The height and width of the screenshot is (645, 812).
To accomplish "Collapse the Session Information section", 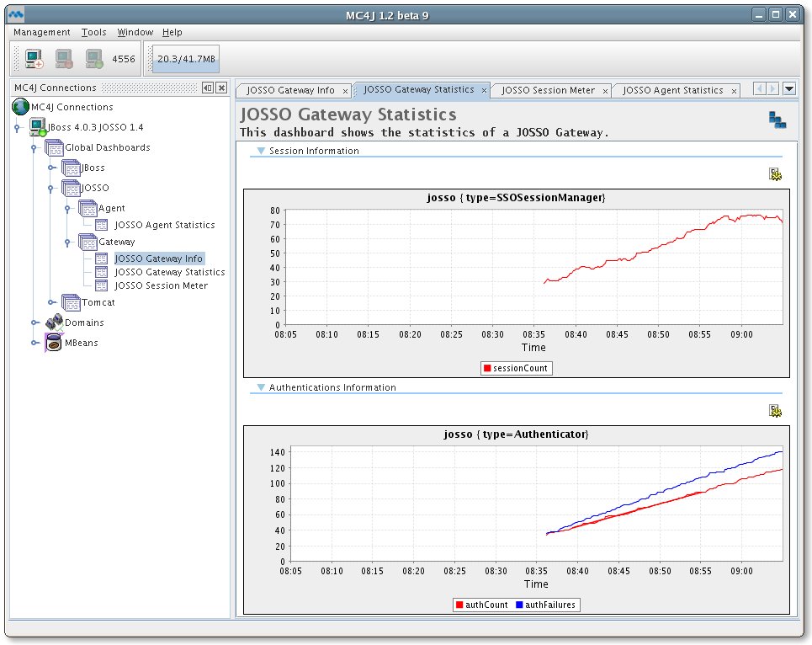I will tap(261, 152).
